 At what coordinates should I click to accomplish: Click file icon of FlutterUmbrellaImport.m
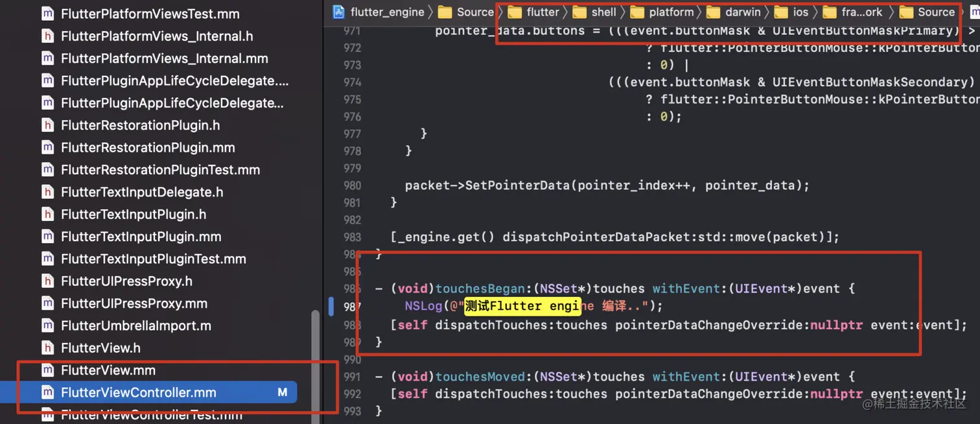(47, 325)
